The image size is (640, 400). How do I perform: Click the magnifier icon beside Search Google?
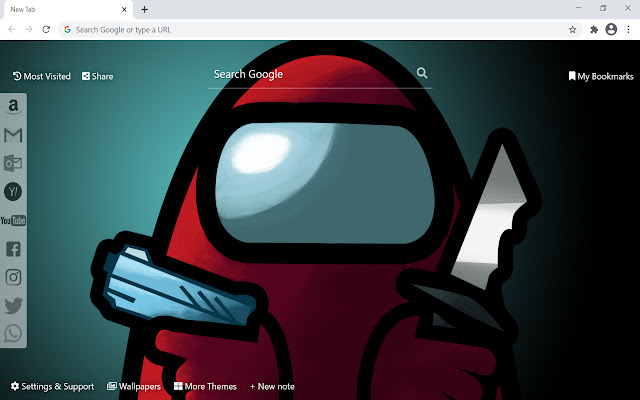coord(422,73)
